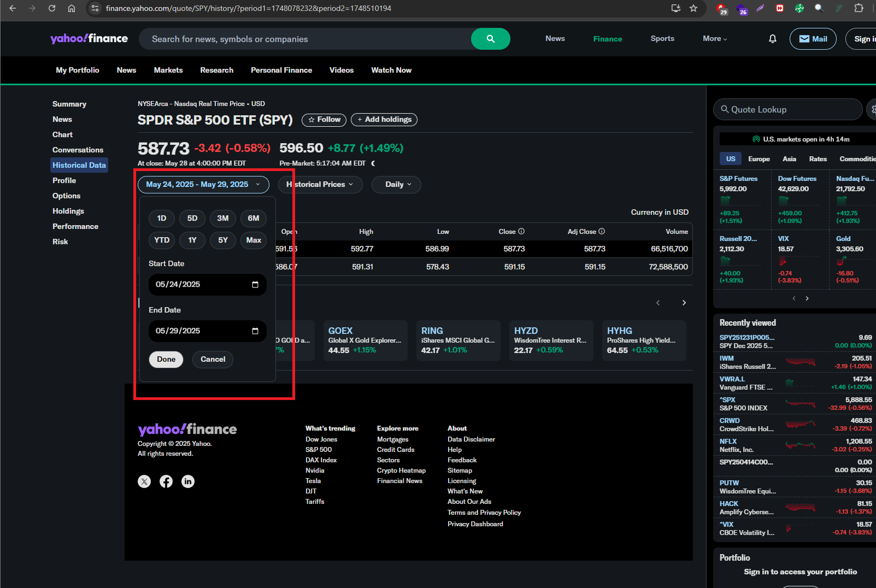Click the green search magnifier button
876x588 pixels.
pos(491,39)
